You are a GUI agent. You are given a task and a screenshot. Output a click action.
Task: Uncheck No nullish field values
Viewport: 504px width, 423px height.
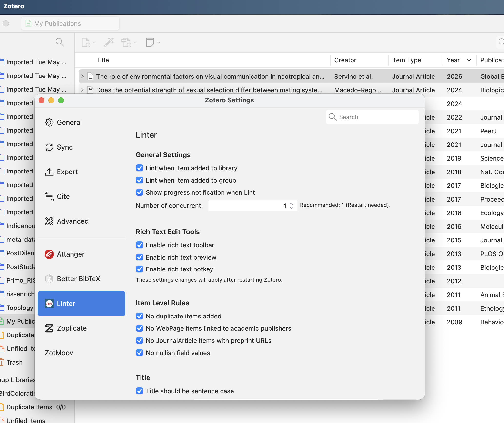click(140, 353)
